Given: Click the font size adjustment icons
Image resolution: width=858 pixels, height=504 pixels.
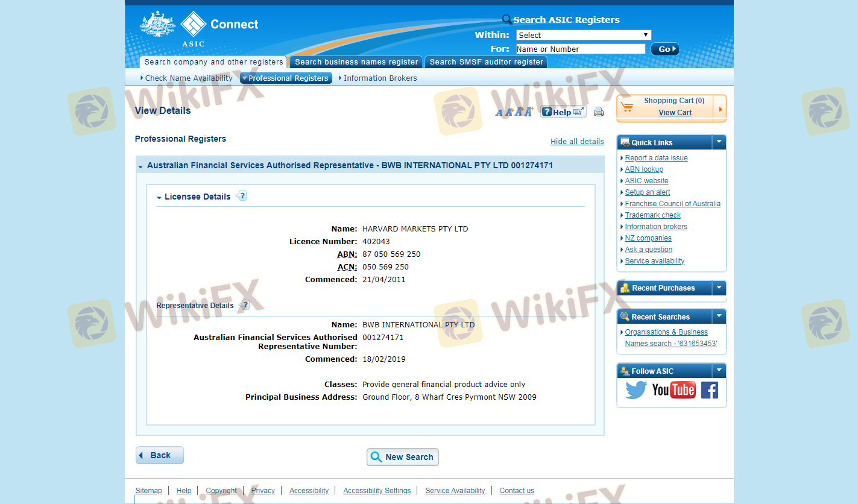Looking at the screenshot, I should click(514, 112).
